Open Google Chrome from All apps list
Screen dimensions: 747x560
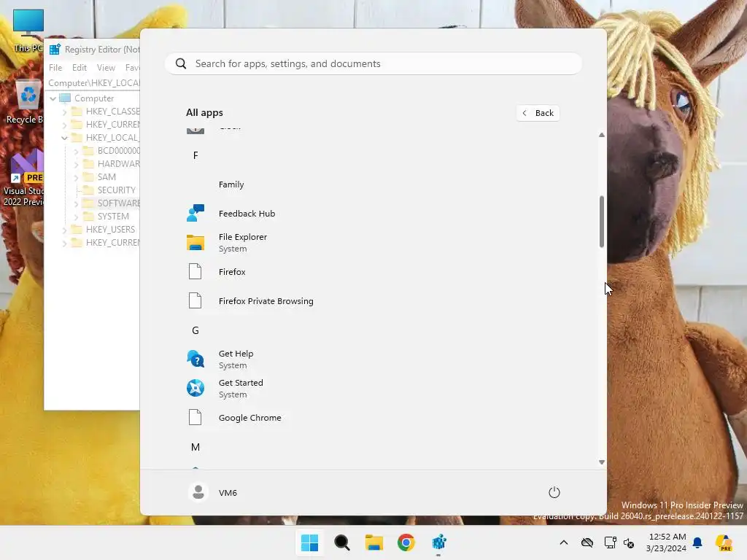click(x=249, y=418)
